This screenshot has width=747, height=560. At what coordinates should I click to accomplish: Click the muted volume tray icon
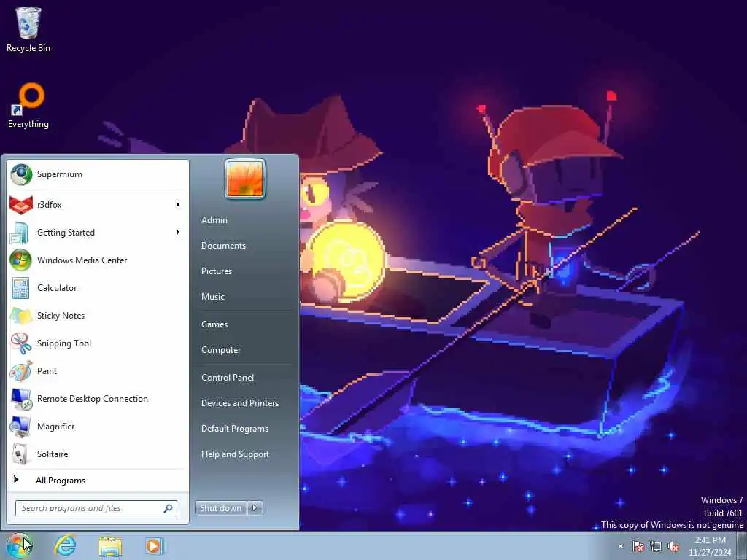(673, 547)
